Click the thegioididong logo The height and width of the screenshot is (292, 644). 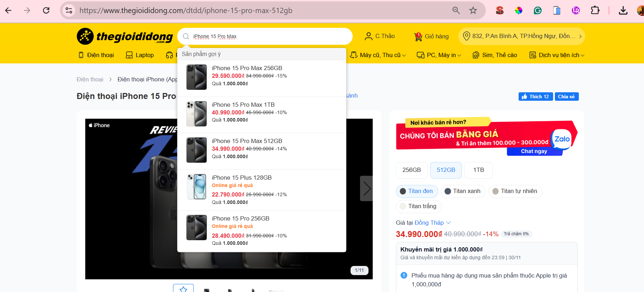click(125, 36)
